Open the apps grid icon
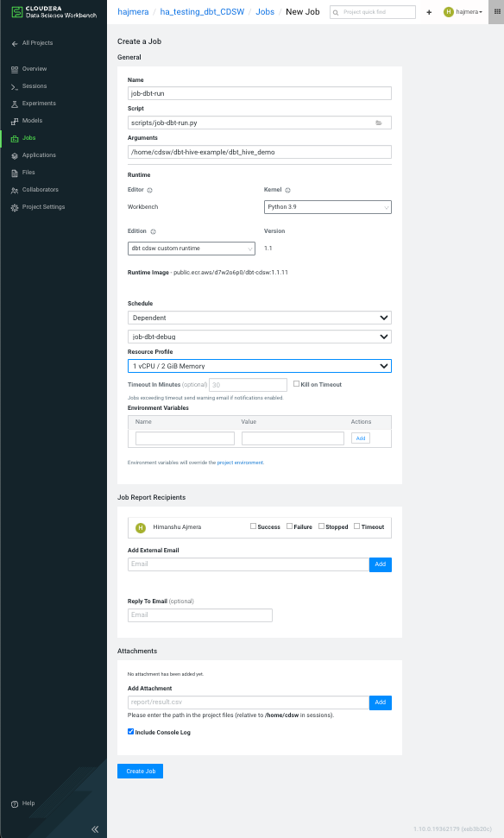The width and height of the screenshot is (504, 838). click(x=497, y=12)
